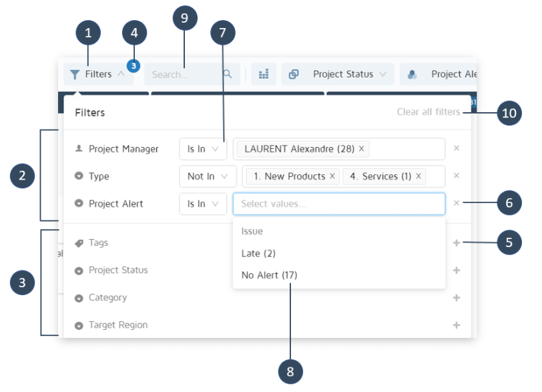Remove the Type filter row
This screenshot has width=542, height=392.
(x=457, y=176)
